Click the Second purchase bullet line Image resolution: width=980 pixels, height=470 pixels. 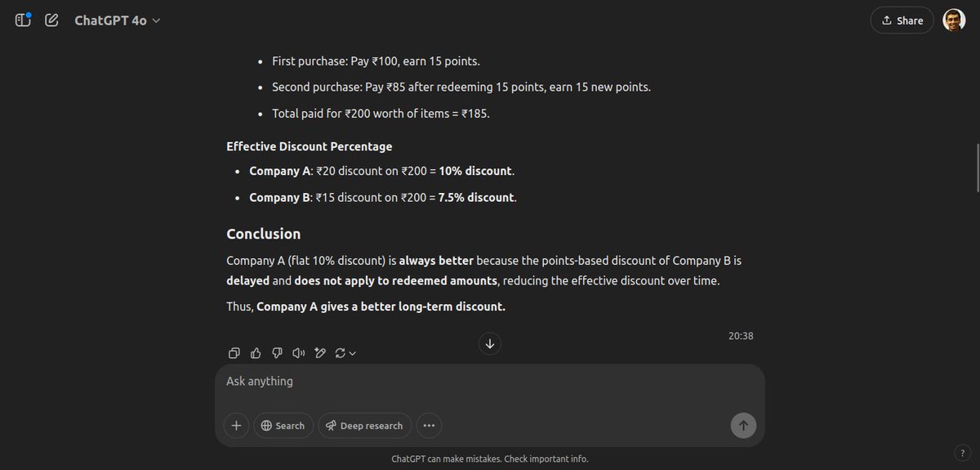pos(461,87)
